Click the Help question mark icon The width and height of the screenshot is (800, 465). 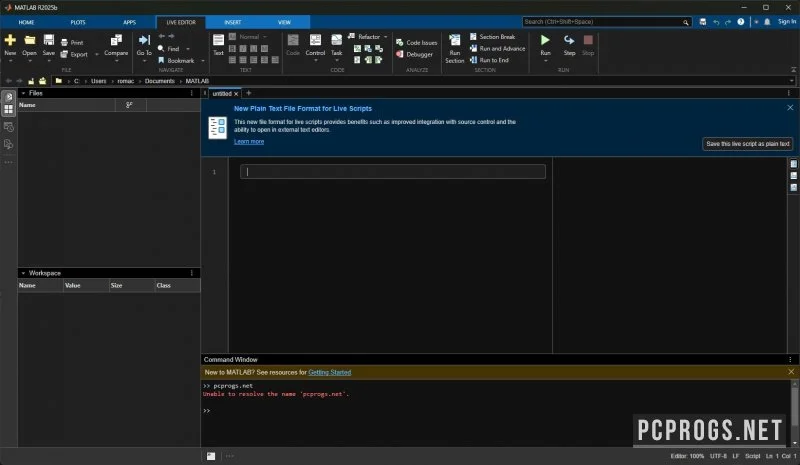(x=741, y=22)
